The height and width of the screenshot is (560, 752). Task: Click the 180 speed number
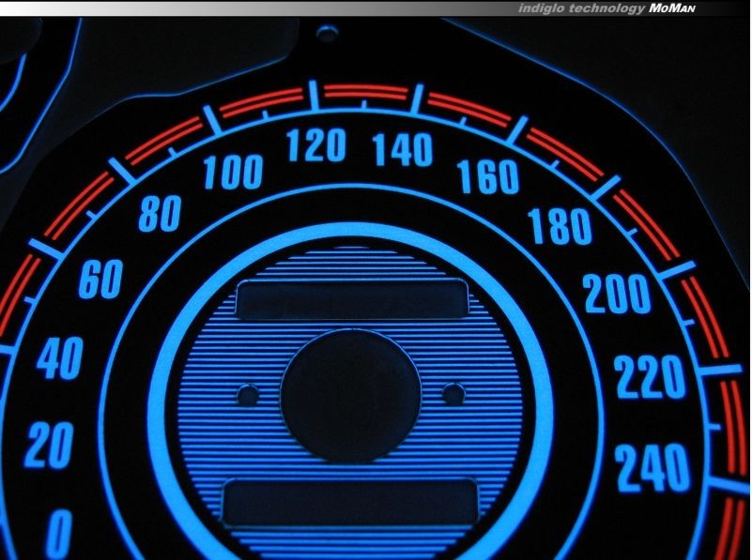(x=560, y=228)
